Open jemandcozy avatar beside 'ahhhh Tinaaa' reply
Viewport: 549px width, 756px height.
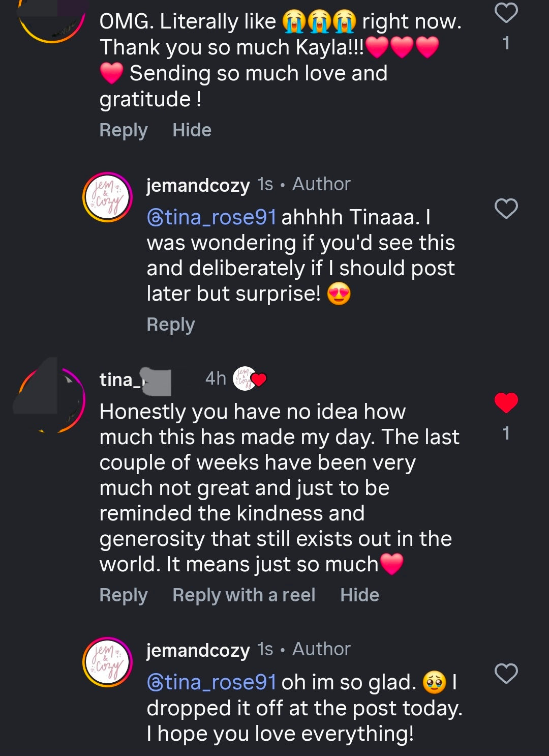(x=108, y=197)
